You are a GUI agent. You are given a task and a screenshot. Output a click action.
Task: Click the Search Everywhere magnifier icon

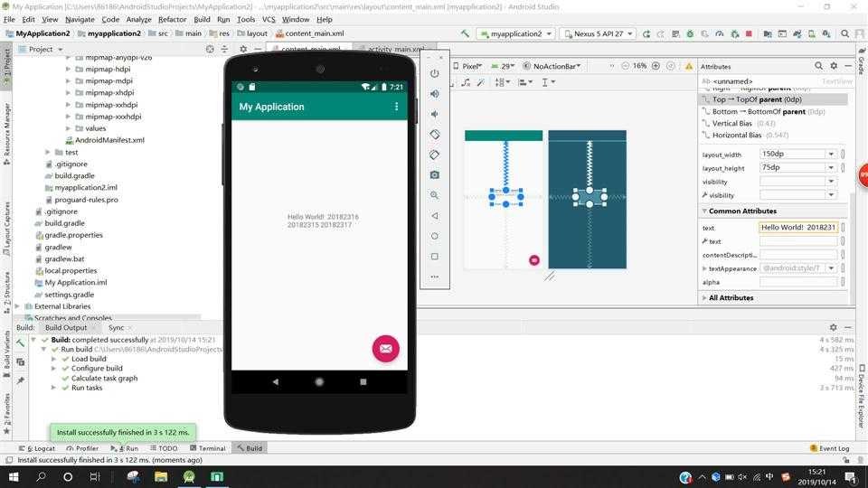click(845, 33)
